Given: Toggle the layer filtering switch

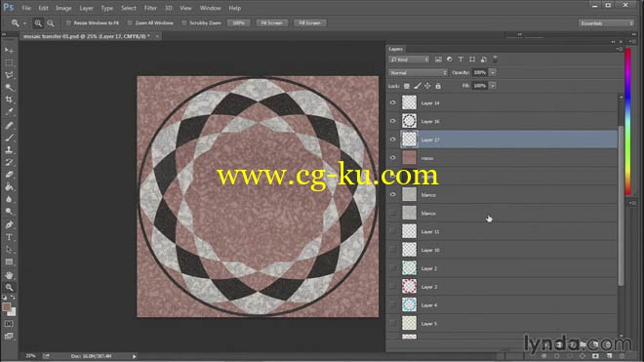Looking at the screenshot, I should pos(495,60).
